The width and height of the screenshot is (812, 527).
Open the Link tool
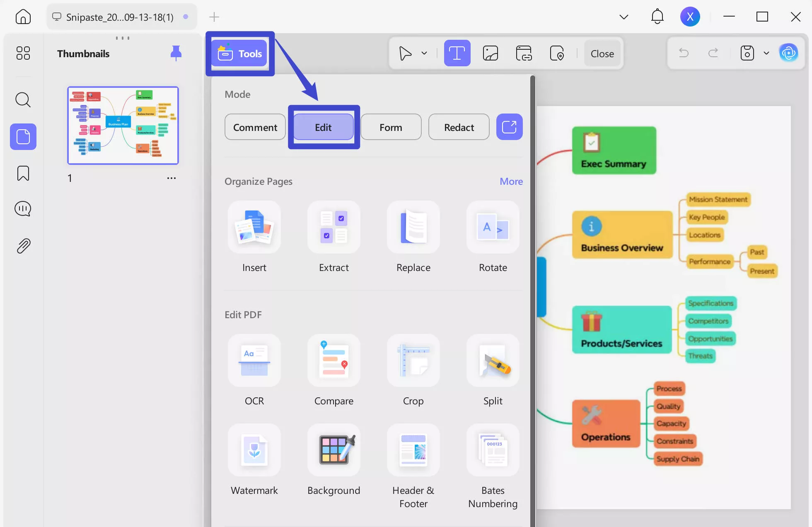pyautogui.click(x=524, y=53)
